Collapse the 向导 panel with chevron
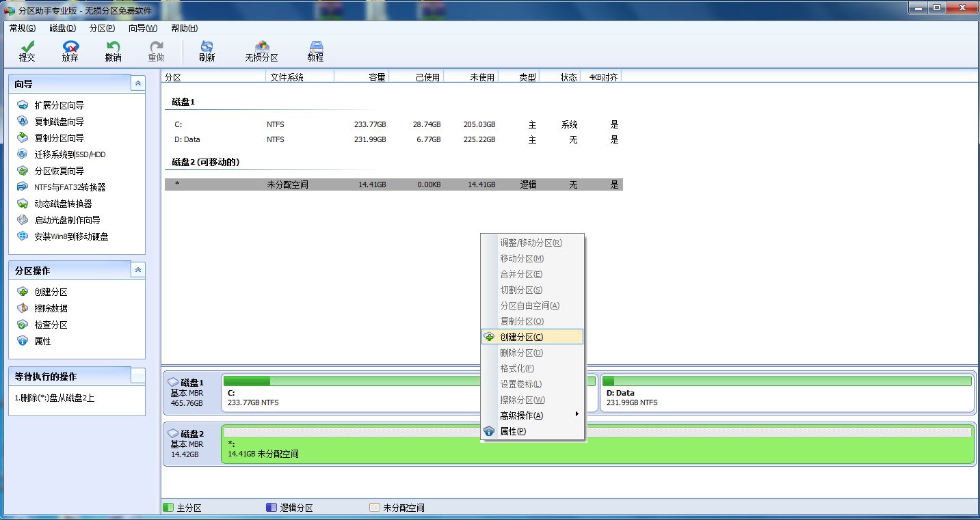The height and width of the screenshot is (520, 980). 138,83
